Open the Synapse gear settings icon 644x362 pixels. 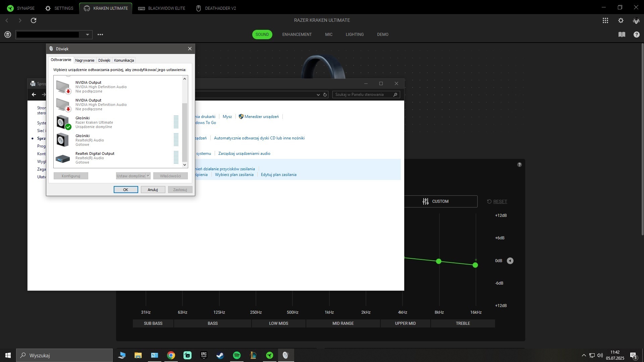click(621, 20)
